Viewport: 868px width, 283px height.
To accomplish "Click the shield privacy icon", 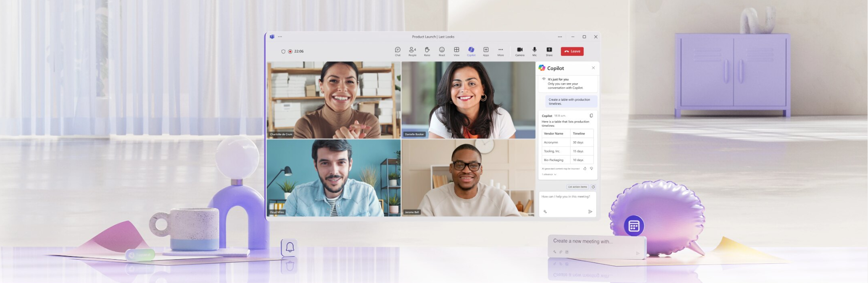I will (x=283, y=51).
